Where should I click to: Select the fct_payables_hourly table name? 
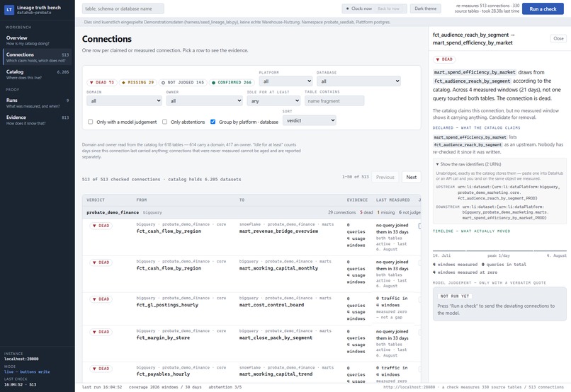coord(163,374)
